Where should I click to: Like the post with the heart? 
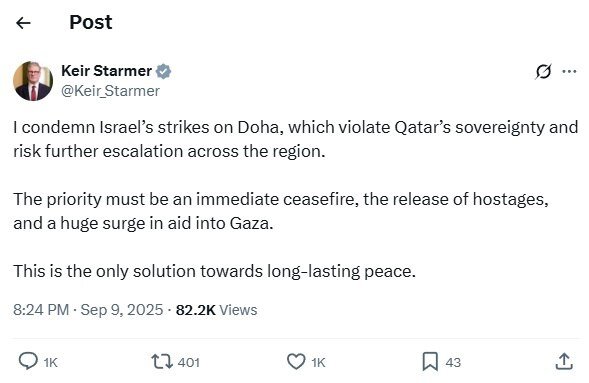click(x=296, y=362)
